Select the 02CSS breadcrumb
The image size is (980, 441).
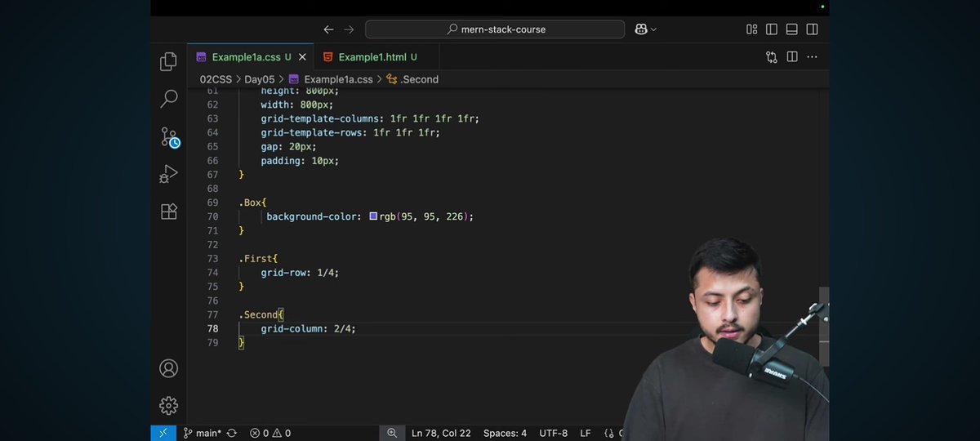pyautogui.click(x=216, y=79)
